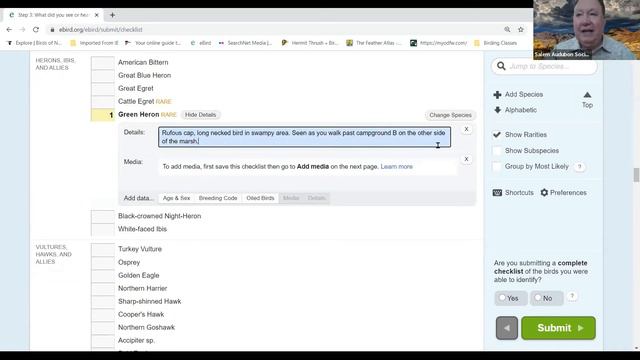Click the Jump to Species search field
Viewport: 640px width, 360px height.
(544, 66)
